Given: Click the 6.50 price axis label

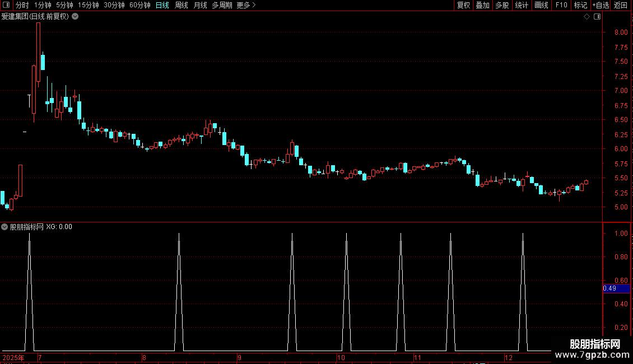Looking at the screenshot, I should 621,120.
